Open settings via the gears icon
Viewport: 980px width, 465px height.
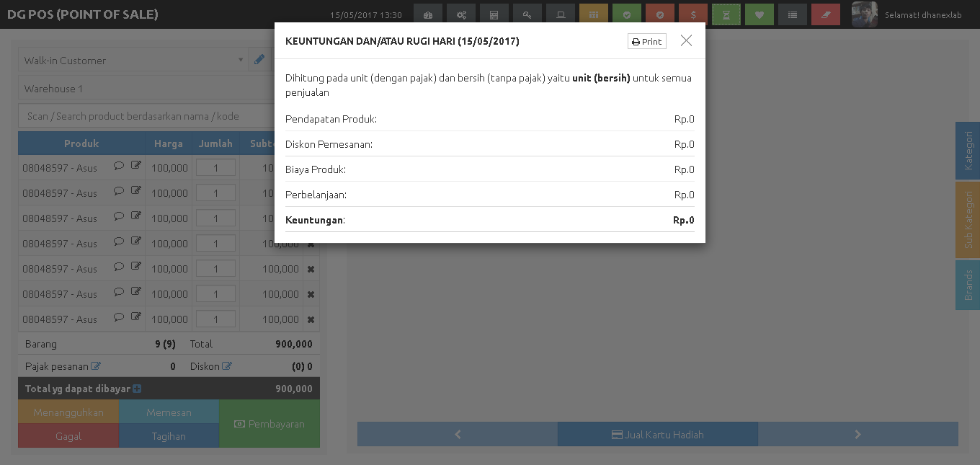click(460, 14)
